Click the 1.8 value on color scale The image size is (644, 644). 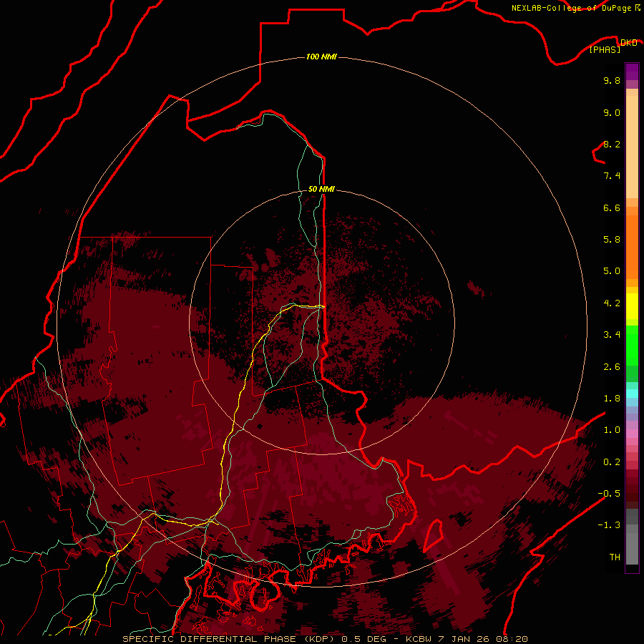click(x=612, y=398)
